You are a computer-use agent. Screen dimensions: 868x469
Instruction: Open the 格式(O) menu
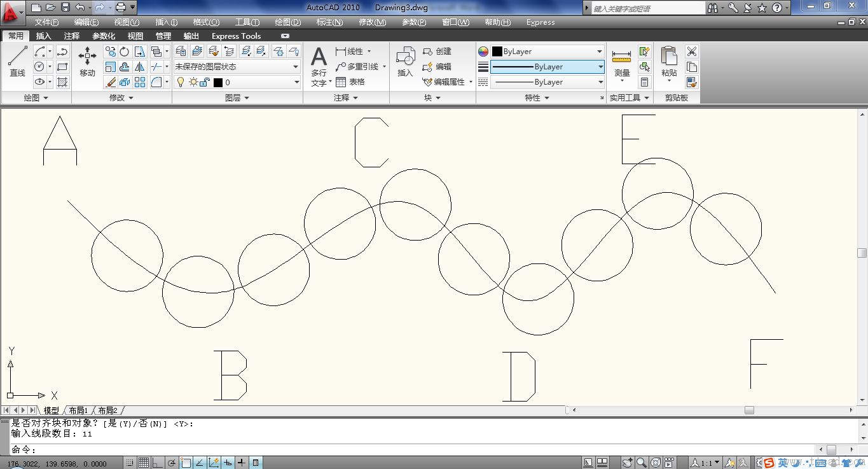pyautogui.click(x=206, y=22)
